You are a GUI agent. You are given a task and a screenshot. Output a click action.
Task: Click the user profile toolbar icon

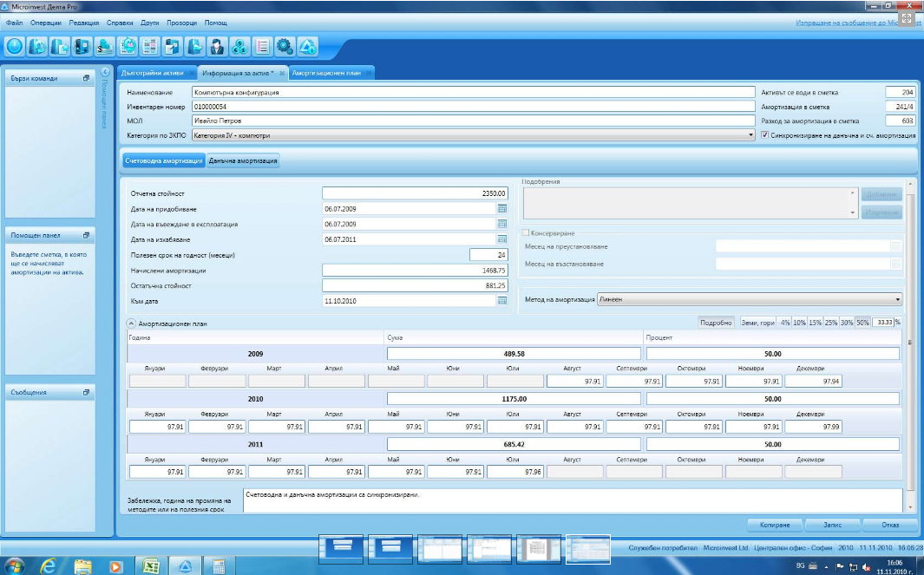pyautogui.click(x=218, y=46)
